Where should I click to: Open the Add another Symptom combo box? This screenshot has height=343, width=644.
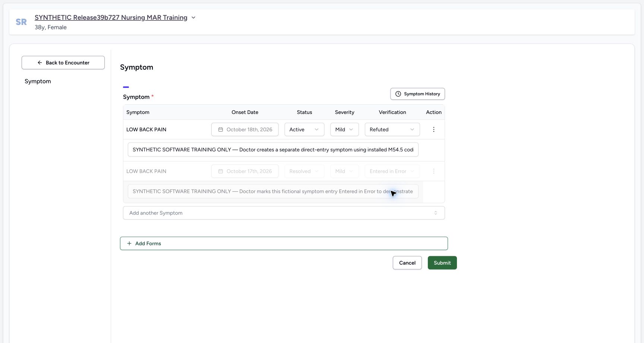point(284,213)
